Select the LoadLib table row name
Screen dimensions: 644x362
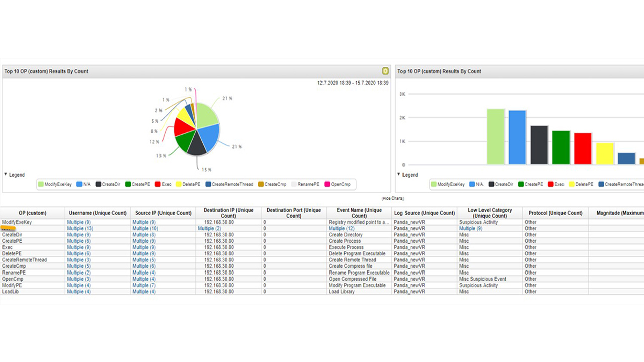tap(10, 292)
